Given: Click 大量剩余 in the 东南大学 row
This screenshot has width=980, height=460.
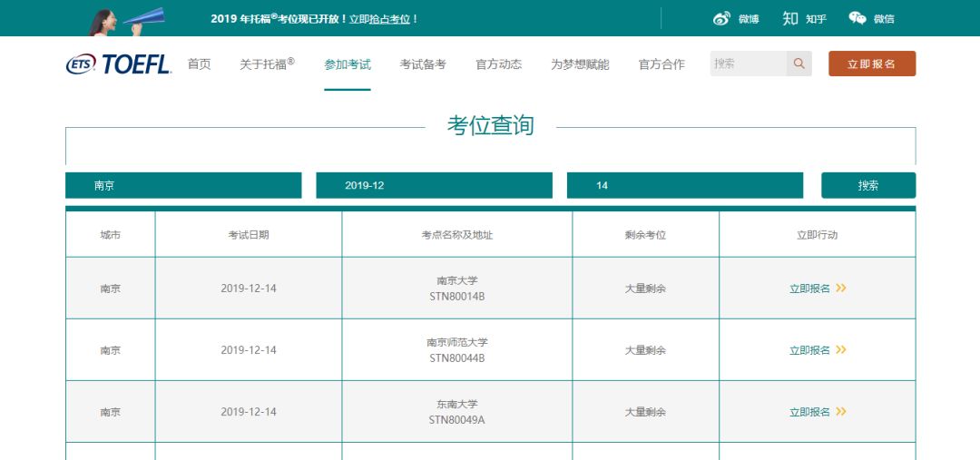Looking at the screenshot, I should 646,412.
